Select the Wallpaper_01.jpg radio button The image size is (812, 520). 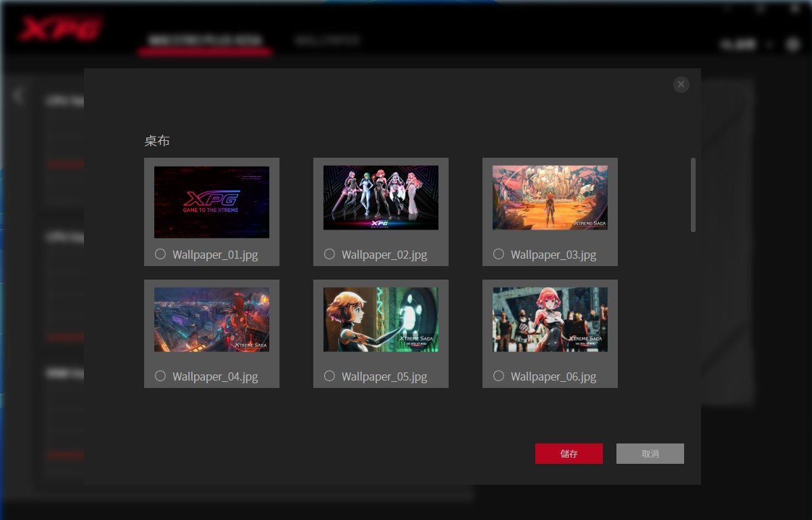tap(160, 254)
